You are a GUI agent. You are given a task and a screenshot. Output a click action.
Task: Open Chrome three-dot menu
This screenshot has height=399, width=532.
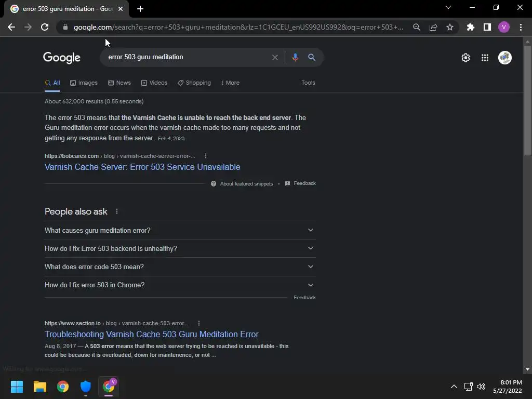(521, 27)
